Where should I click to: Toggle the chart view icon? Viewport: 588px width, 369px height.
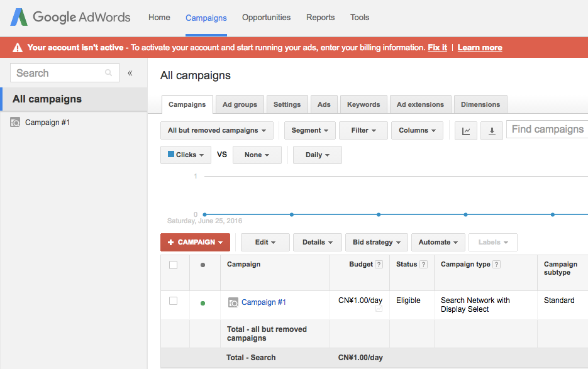point(466,131)
